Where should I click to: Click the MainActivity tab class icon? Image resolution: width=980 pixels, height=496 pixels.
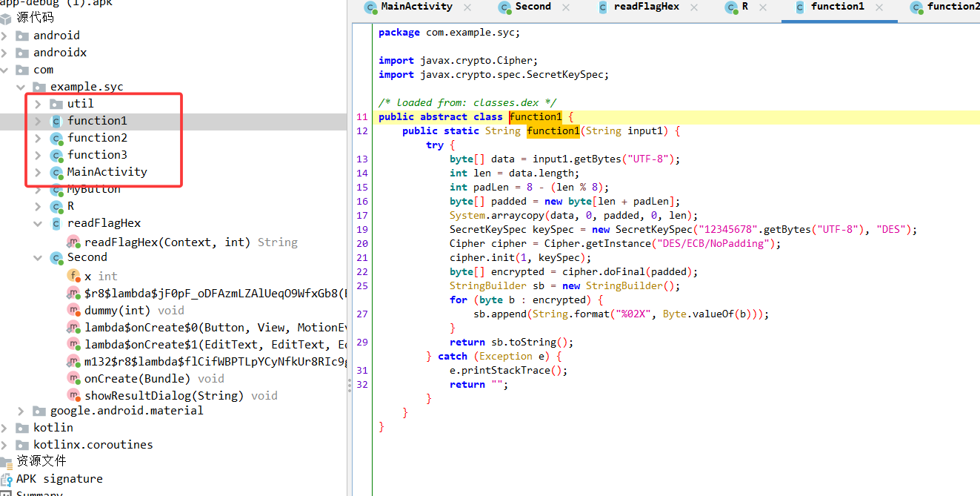point(370,7)
